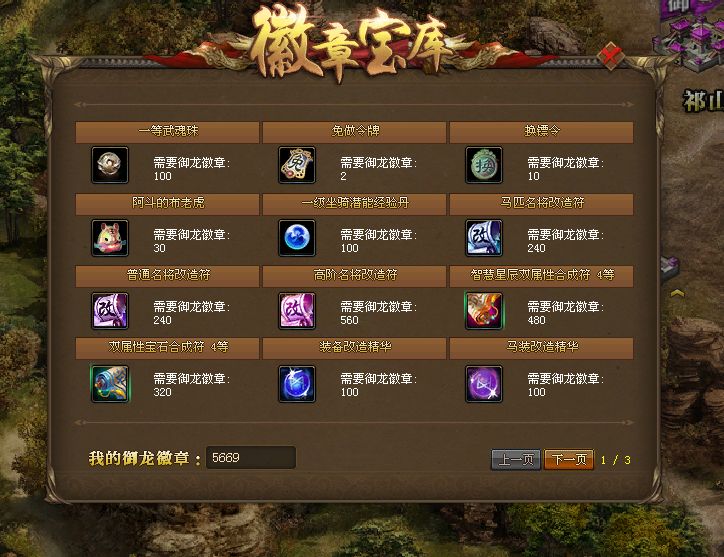Screen dimensions: 724x557
Task: Click the 上一页 previous page button
Action: (x=516, y=460)
